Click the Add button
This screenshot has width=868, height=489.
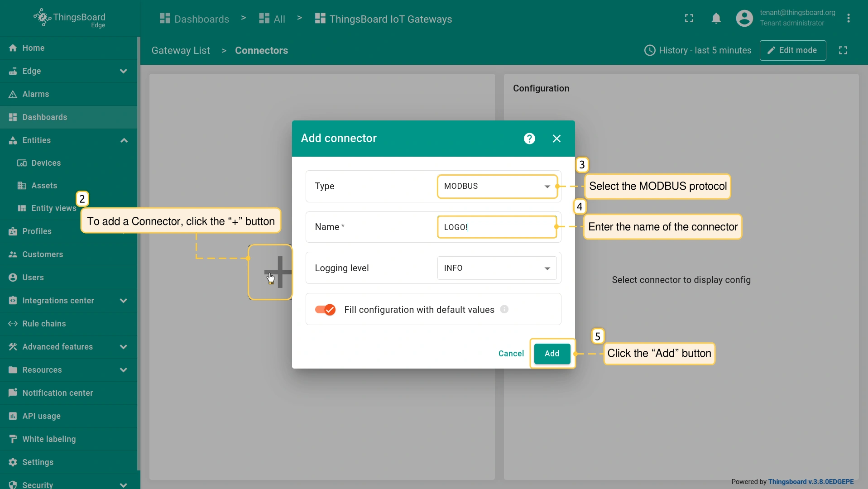tap(551, 354)
